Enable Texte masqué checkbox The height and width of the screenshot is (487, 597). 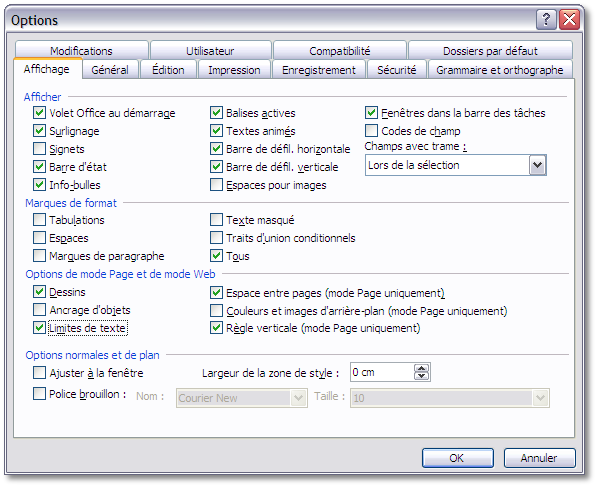216,220
